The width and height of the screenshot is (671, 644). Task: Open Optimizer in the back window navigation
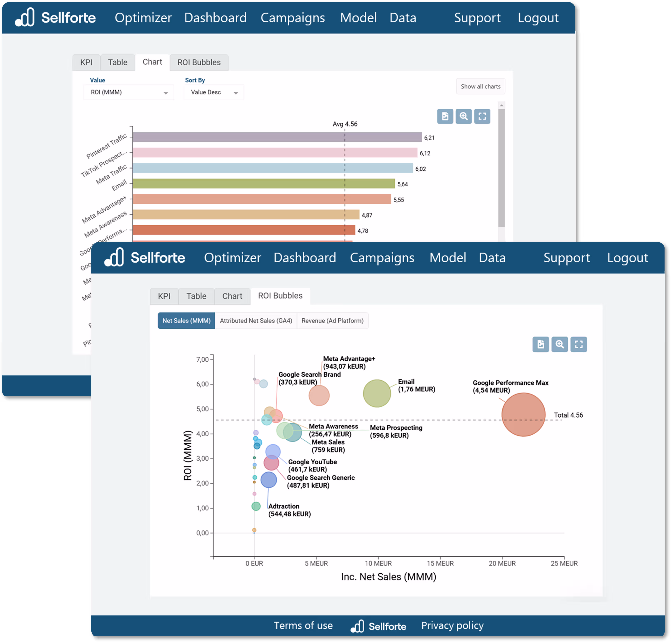click(143, 18)
